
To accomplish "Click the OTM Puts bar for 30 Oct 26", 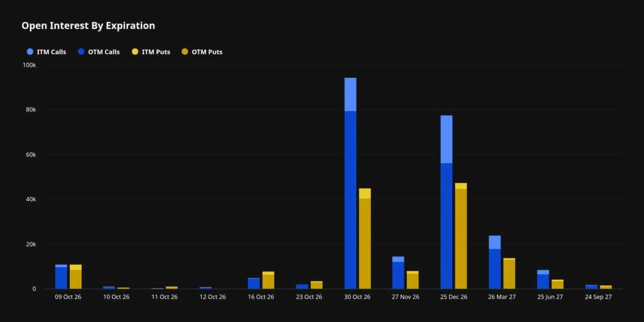I will (x=365, y=243).
